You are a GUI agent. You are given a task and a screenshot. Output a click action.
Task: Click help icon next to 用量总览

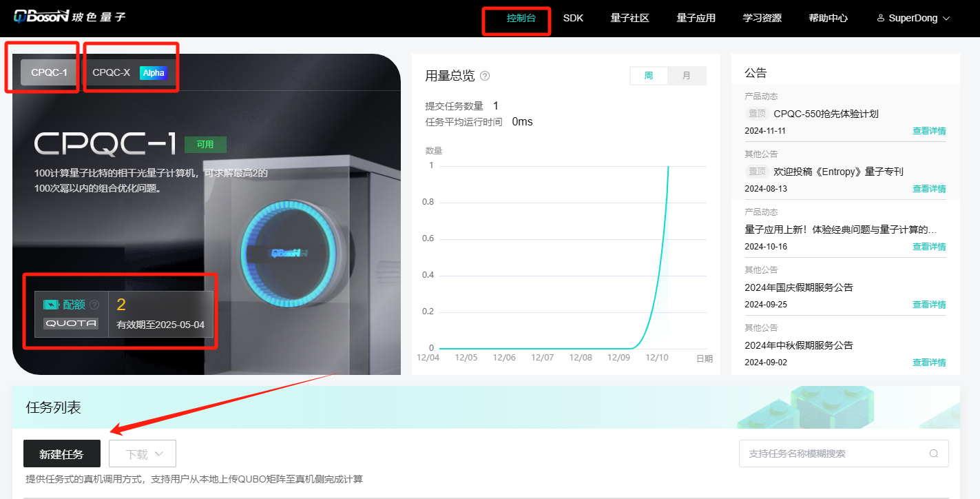click(485, 76)
